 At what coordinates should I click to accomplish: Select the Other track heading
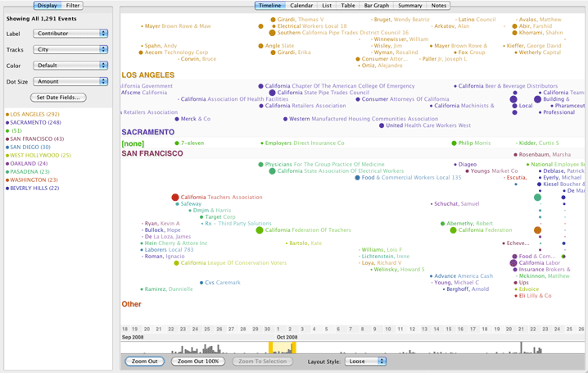(x=131, y=304)
